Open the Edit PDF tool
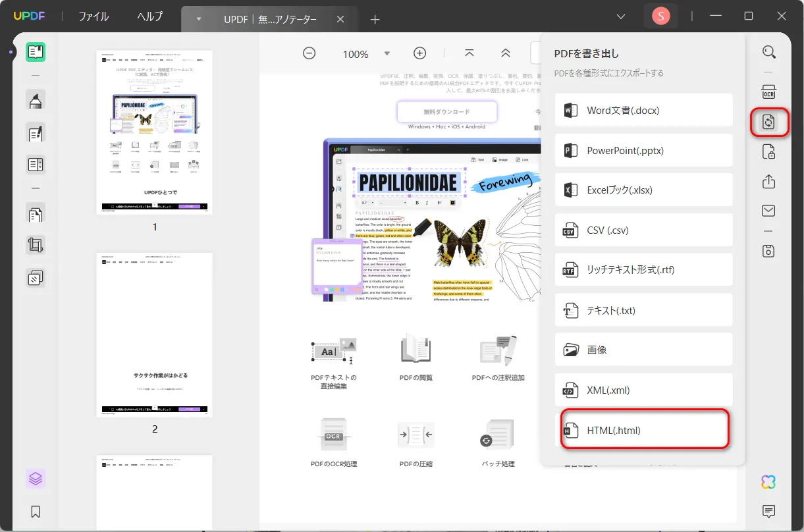The height and width of the screenshot is (532, 804). tap(36, 133)
